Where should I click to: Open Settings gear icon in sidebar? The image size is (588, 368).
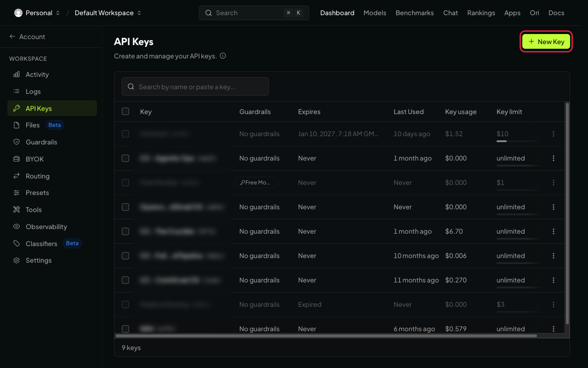17,260
